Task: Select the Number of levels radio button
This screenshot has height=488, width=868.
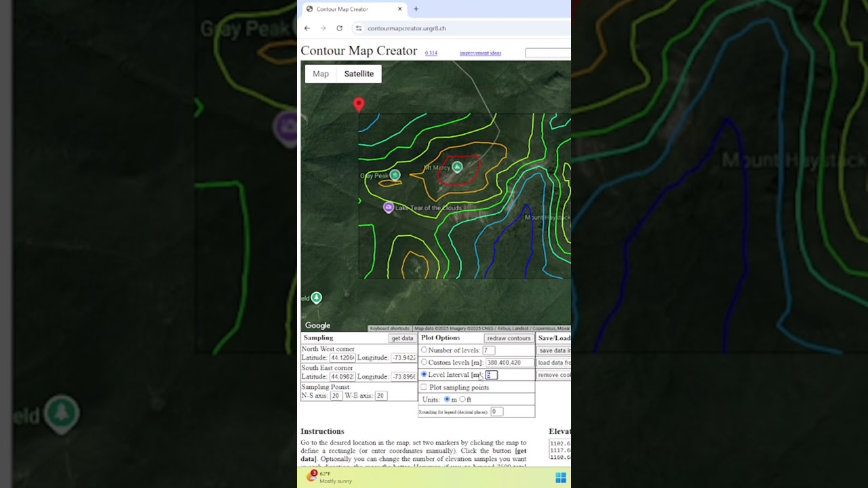Action: click(424, 350)
